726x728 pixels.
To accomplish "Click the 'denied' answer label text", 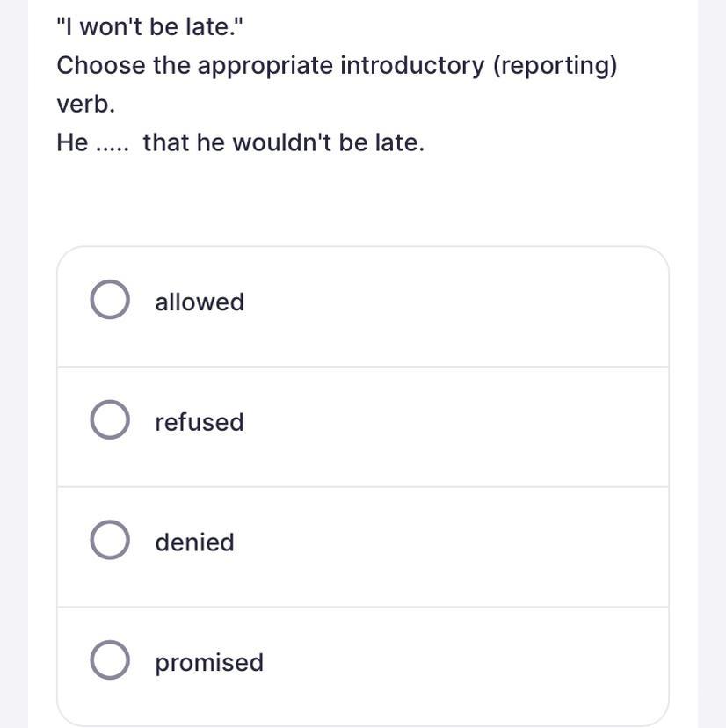I will coord(194,542).
